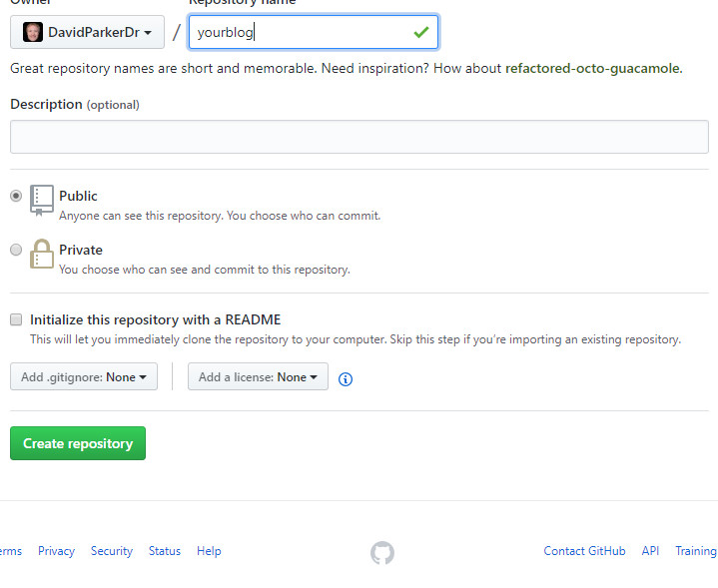Click the Create repository button
The image size is (718, 588).
(x=78, y=443)
